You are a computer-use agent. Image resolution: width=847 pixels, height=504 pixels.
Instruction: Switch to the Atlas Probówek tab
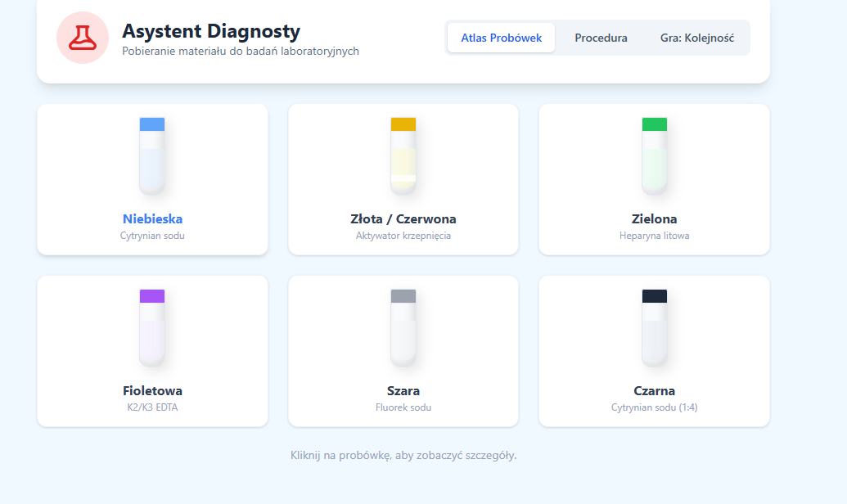(x=501, y=38)
